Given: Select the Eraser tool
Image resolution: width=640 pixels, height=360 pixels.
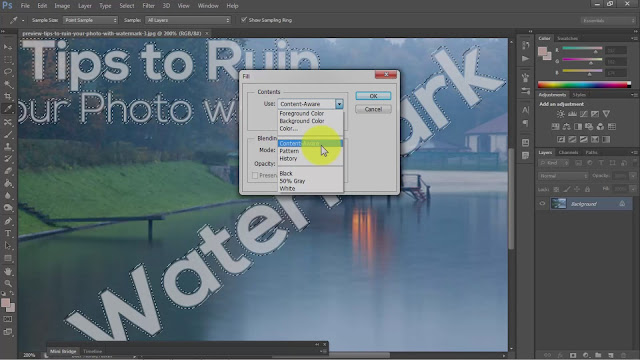Looking at the screenshot, I should point(8,171).
